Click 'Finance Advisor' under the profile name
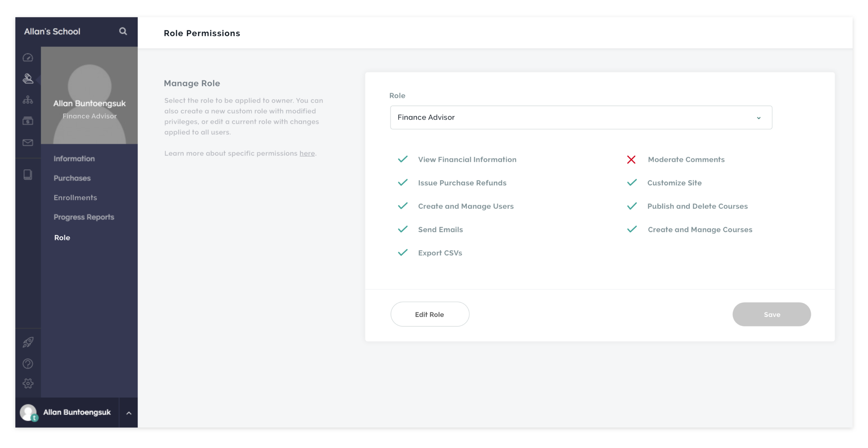Viewport: 868px width, 448px height. pos(90,116)
